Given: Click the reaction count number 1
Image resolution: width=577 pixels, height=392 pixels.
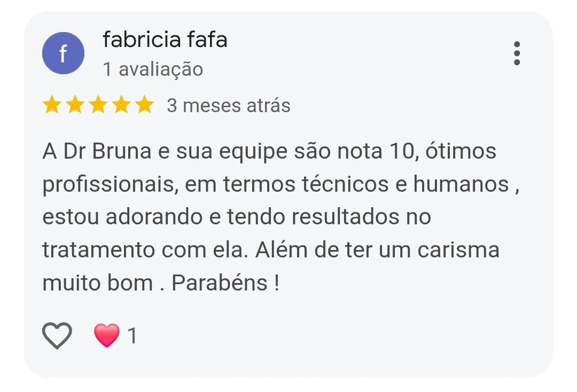Looking at the screenshot, I should pyautogui.click(x=132, y=336).
